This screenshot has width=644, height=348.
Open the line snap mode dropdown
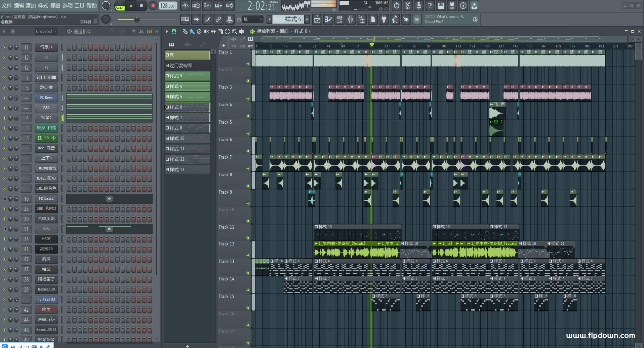[253, 20]
